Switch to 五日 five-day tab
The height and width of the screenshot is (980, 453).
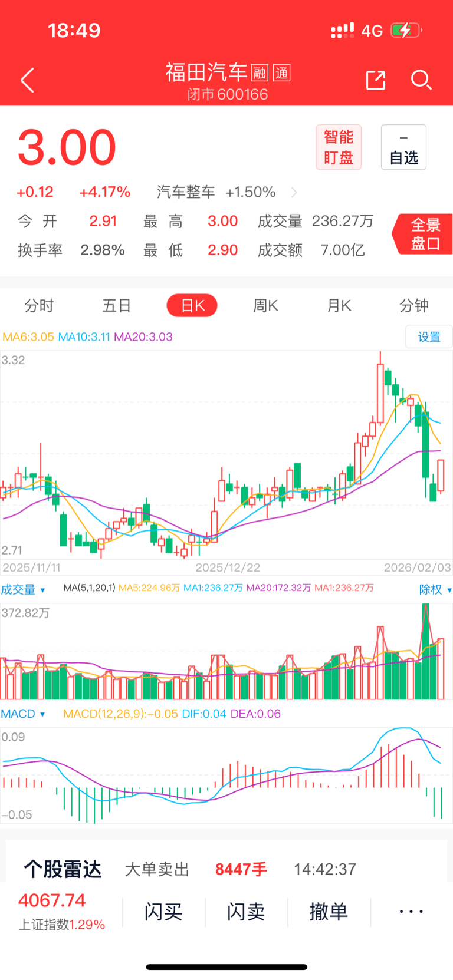click(117, 306)
